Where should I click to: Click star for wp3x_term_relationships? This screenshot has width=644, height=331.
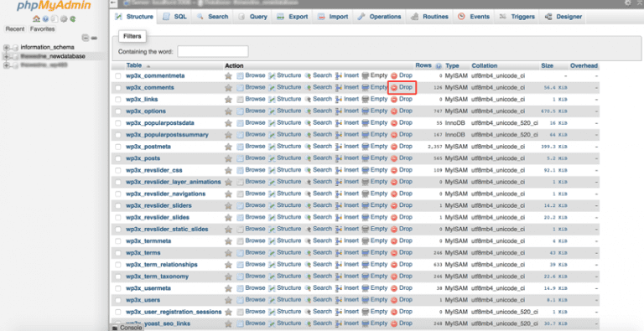(x=228, y=265)
